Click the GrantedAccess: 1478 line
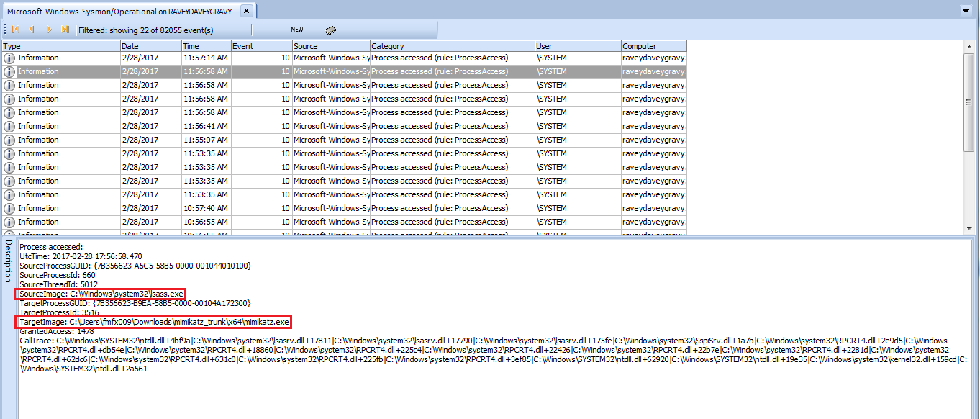 (56, 331)
